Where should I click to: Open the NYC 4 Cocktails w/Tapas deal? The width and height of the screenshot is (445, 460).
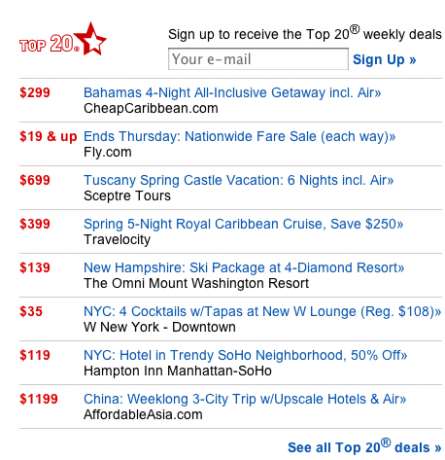click(262, 311)
